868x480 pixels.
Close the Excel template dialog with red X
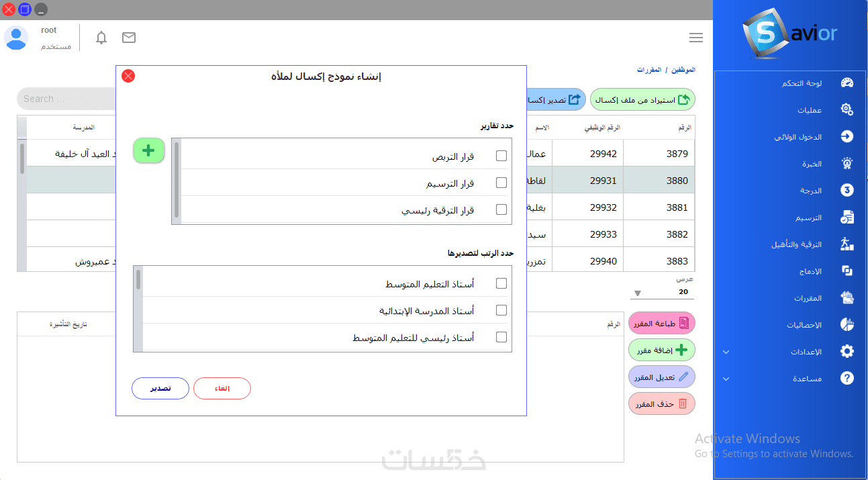128,76
